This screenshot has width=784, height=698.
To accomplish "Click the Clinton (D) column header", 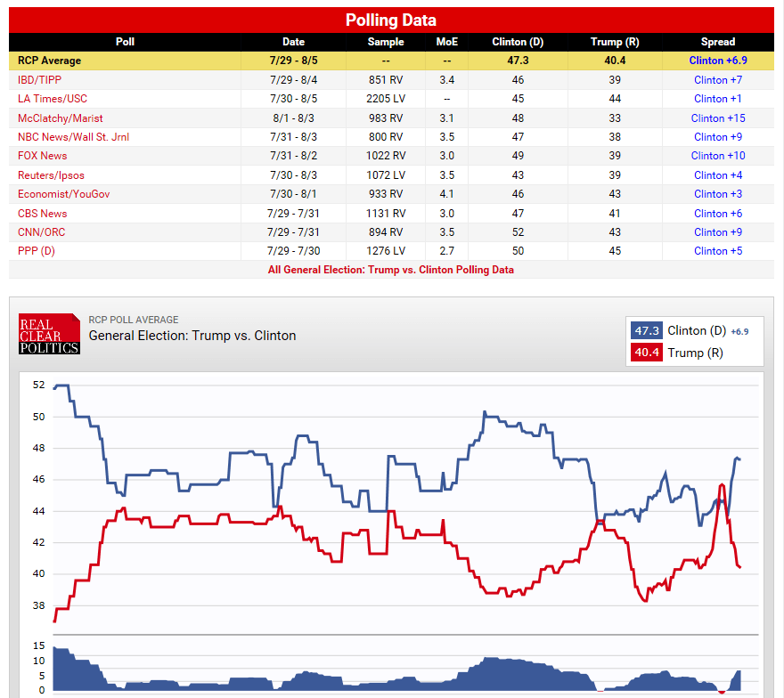I will (518, 42).
